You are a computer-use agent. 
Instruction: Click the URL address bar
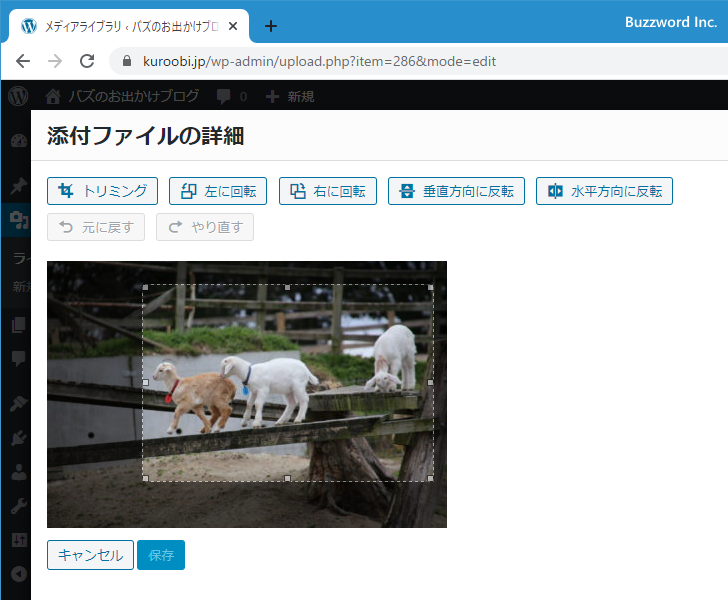tap(418, 61)
